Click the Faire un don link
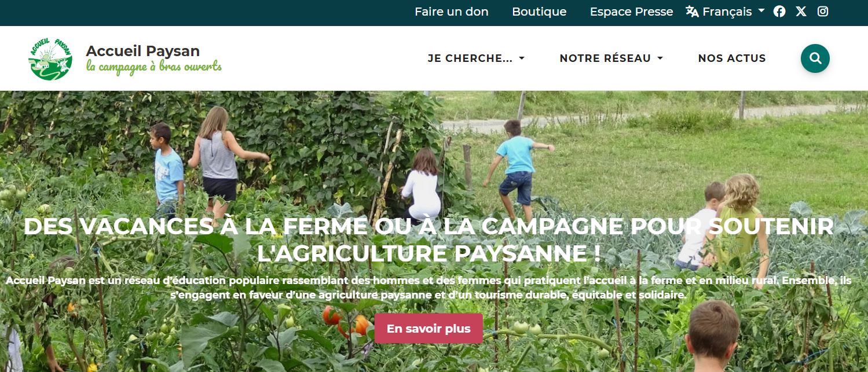Screen dimensions: 868x372 click(452, 12)
